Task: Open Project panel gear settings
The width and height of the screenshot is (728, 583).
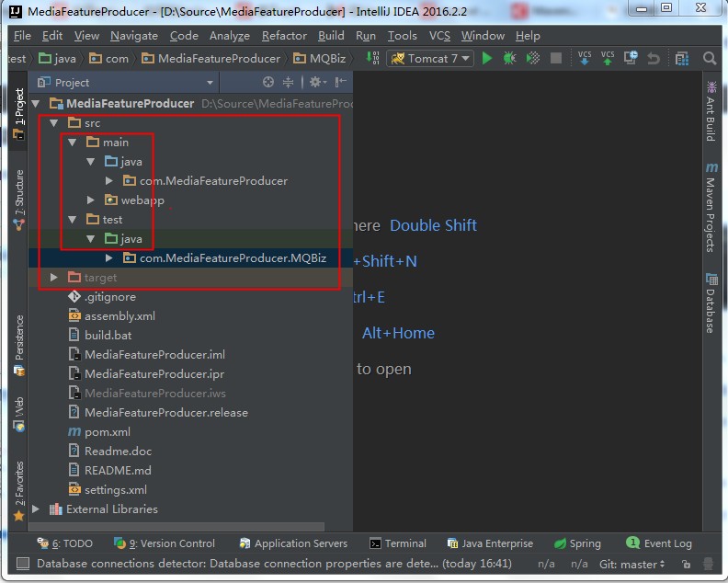Action: click(x=317, y=83)
